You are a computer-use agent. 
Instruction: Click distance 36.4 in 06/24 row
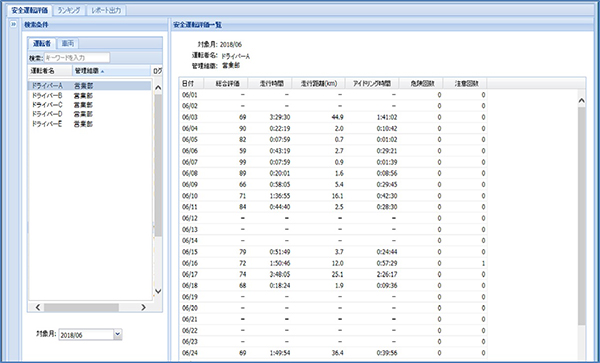tap(338, 353)
